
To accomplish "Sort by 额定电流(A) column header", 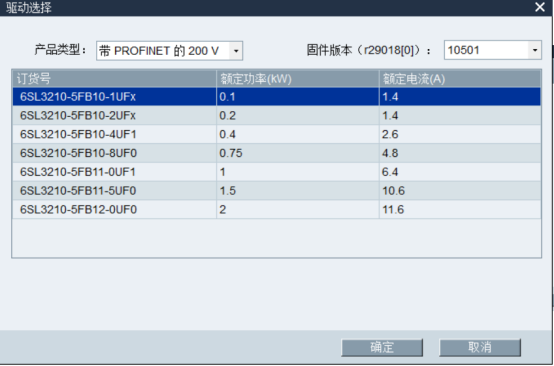I will pyautogui.click(x=460, y=79).
